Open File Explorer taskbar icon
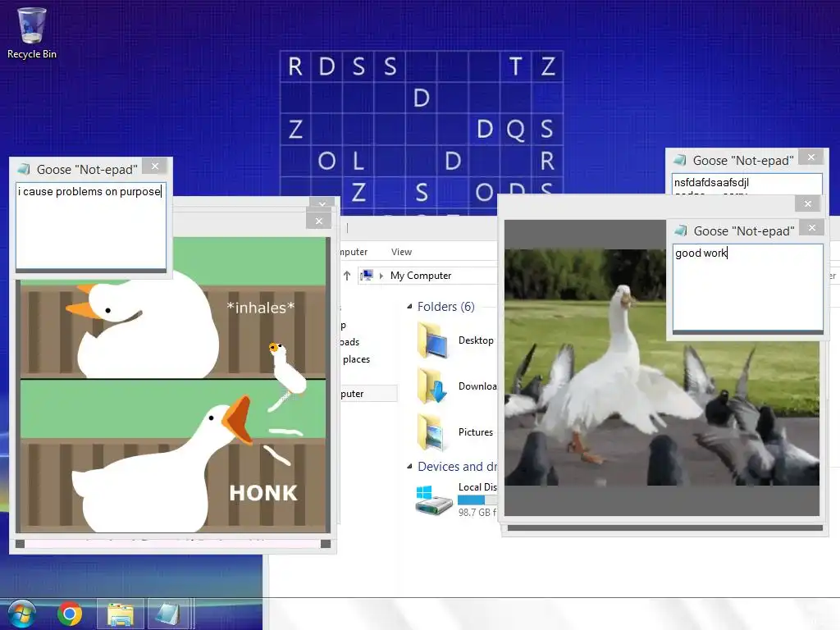This screenshot has height=630, width=840. [x=121, y=614]
